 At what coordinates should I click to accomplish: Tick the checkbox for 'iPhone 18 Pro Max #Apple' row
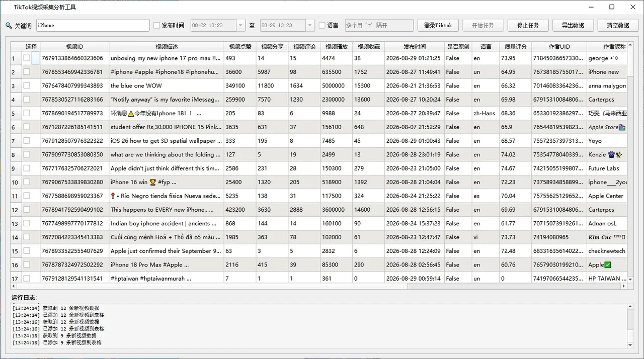tap(27, 264)
